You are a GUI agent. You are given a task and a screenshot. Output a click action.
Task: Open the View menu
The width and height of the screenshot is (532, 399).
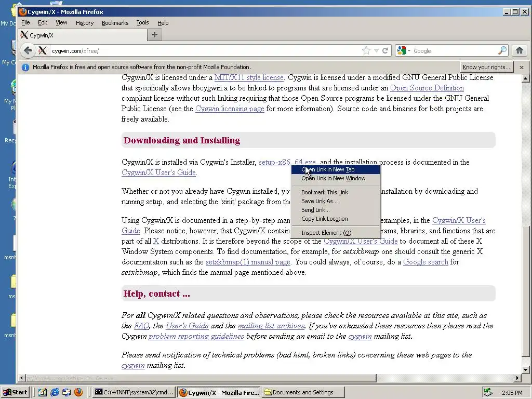pyautogui.click(x=61, y=23)
